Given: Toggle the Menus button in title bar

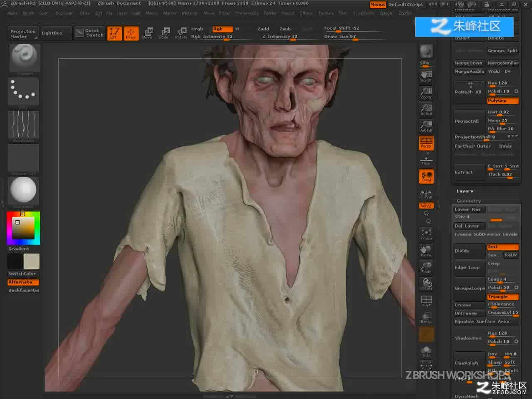Looking at the screenshot, I should 378,5.
